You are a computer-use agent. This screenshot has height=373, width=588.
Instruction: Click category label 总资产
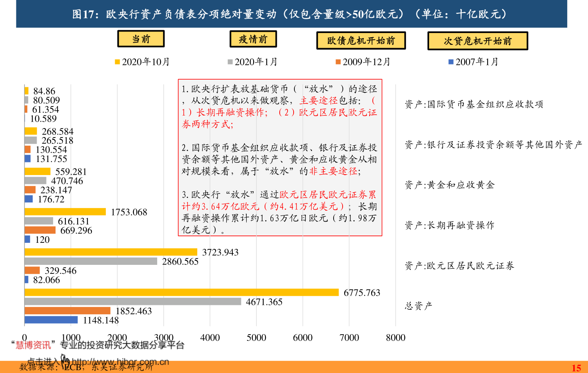click(419, 306)
